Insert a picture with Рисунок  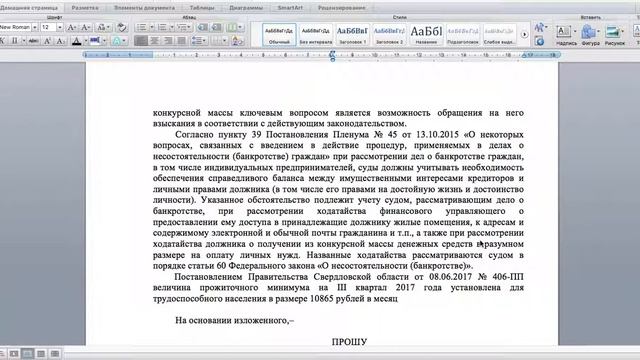pyautogui.click(x=614, y=34)
